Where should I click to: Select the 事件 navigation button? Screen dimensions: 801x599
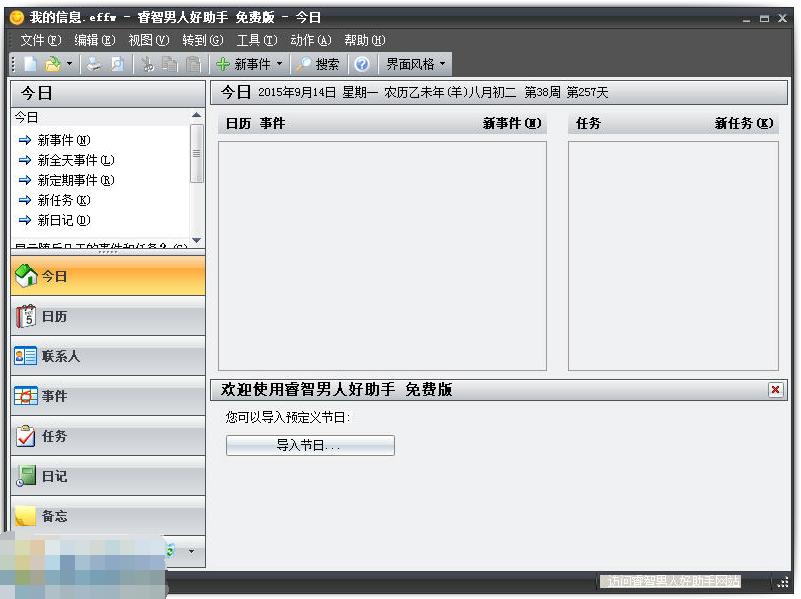pyautogui.click(x=108, y=396)
